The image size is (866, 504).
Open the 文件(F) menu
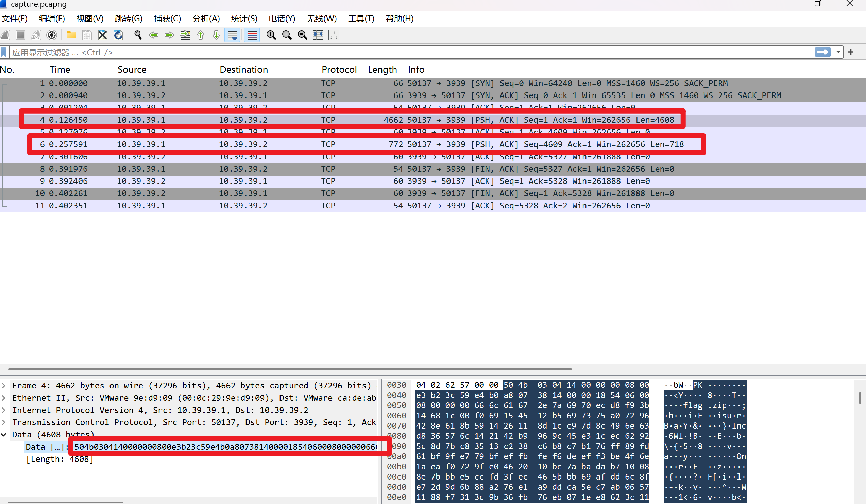click(14, 19)
